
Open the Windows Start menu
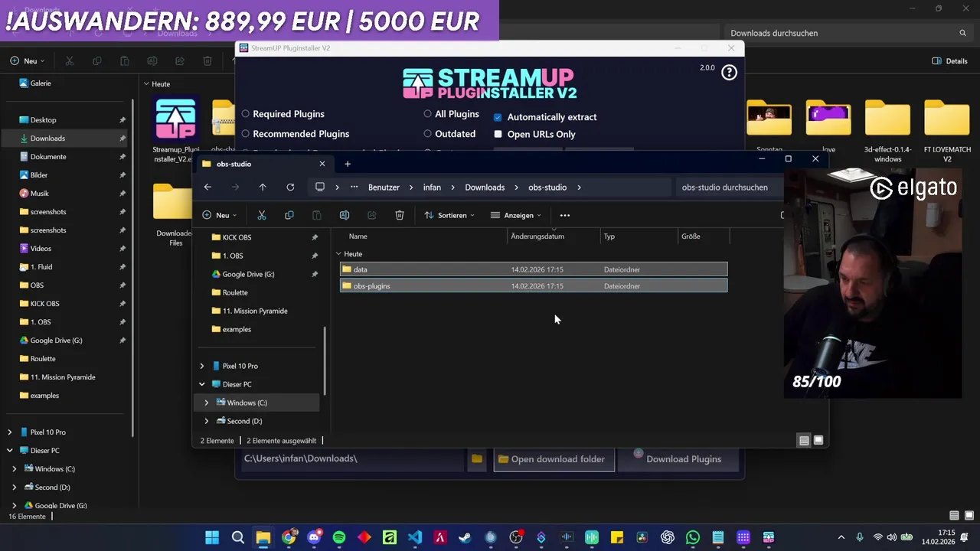pyautogui.click(x=212, y=537)
